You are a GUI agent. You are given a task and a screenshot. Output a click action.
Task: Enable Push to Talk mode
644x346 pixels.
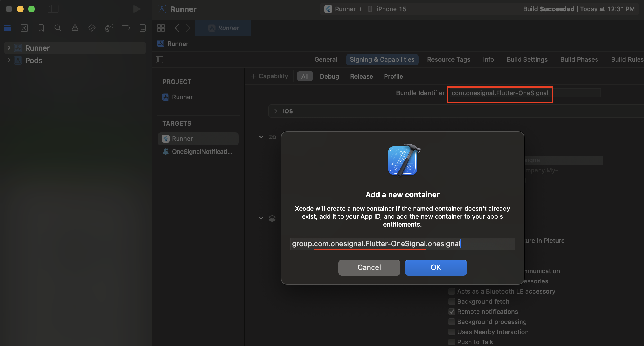(x=452, y=342)
